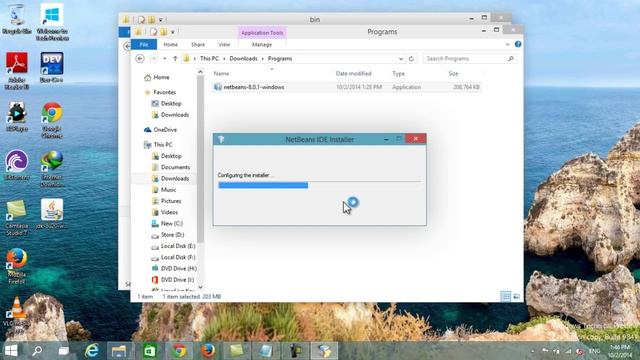
Task: Open the Manage ribbon tab
Action: [262, 44]
